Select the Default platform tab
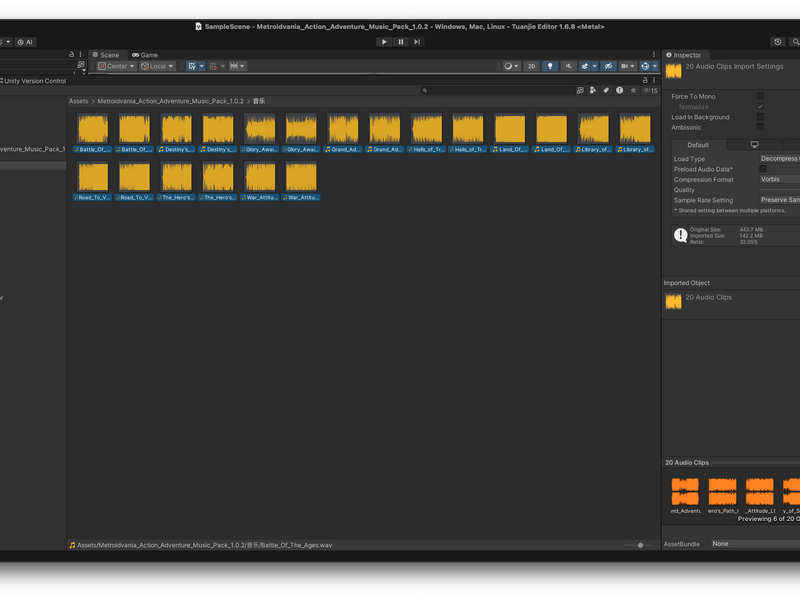 click(698, 145)
